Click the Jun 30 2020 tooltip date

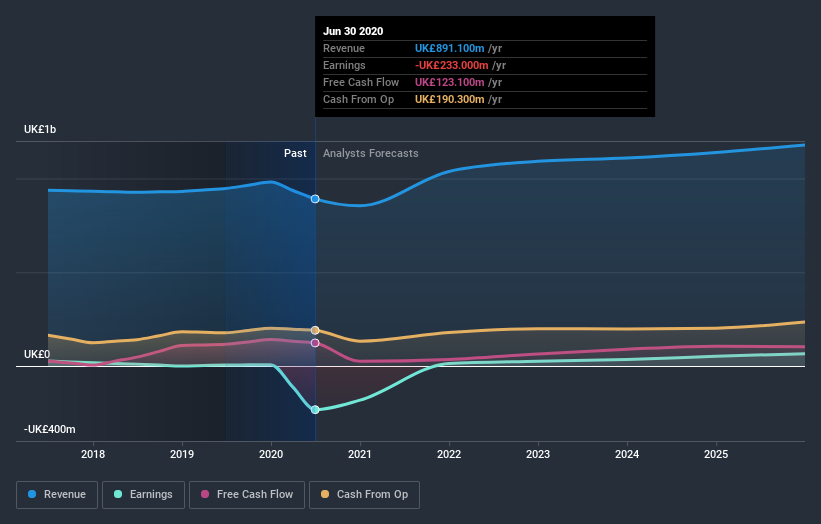point(353,31)
